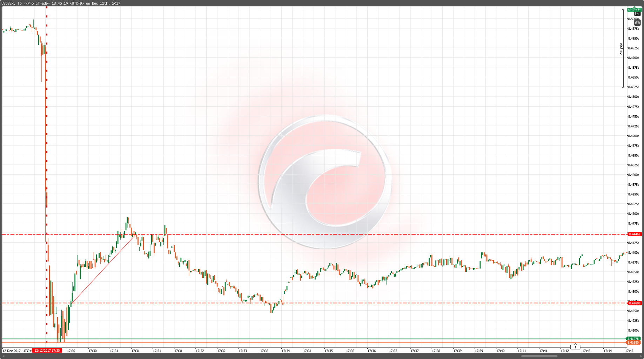Click the left scroll arrow of the horizontal scrollbar

[3, 356]
